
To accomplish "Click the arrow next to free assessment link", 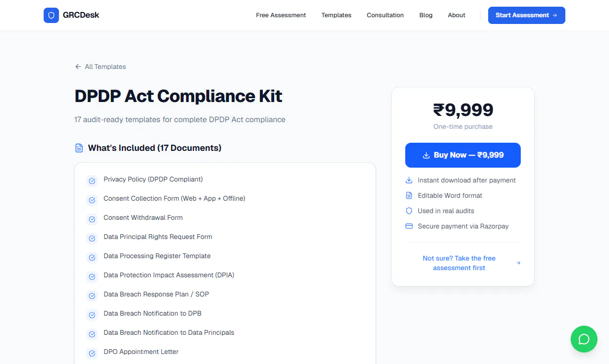I will 518,263.
